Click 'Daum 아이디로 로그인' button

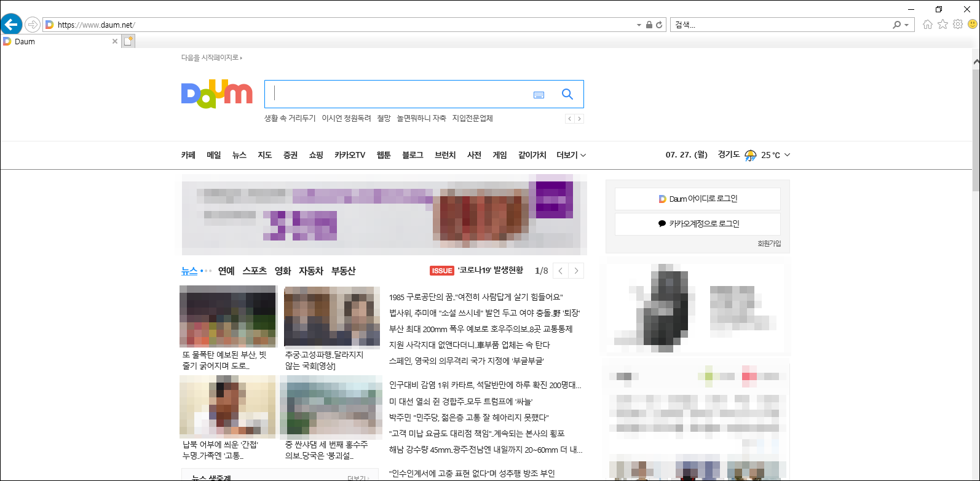point(698,199)
